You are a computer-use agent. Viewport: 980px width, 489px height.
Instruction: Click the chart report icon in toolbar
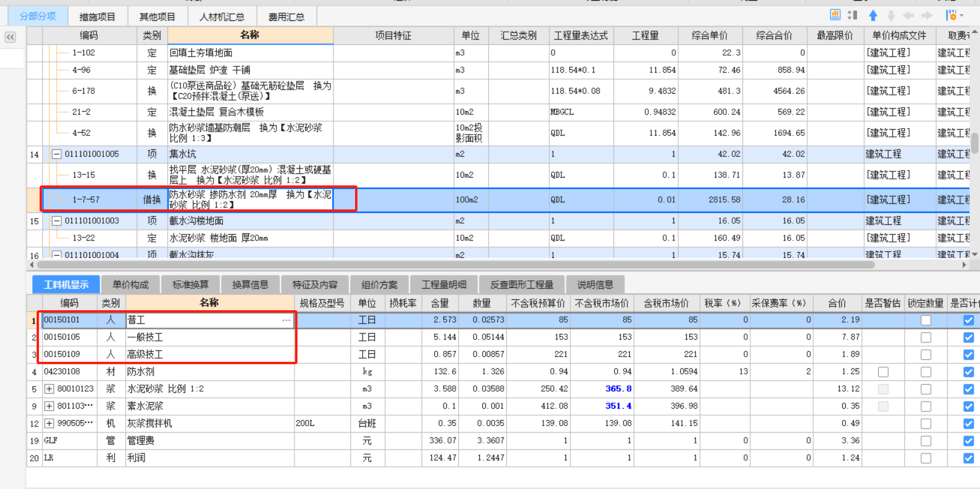click(x=835, y=15)
